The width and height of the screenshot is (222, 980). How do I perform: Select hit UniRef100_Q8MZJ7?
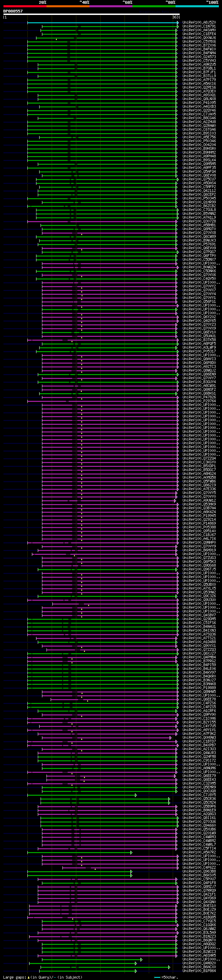click(x=199, y=886)
